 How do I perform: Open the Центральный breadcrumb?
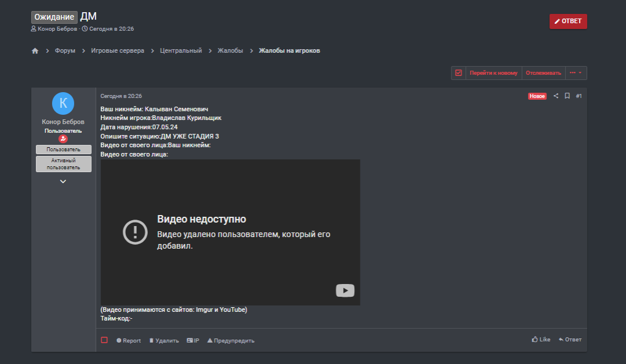pos(181,50)
